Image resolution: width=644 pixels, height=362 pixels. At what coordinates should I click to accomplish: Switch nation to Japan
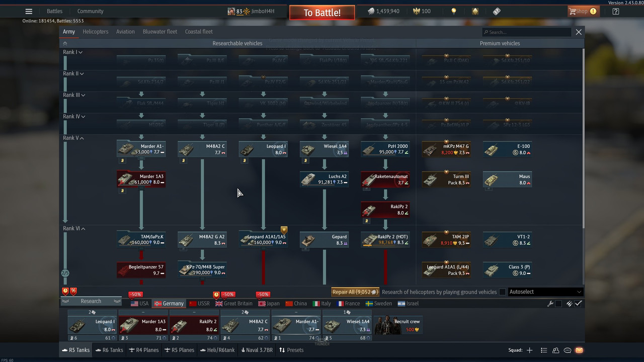tap(269, 304)
